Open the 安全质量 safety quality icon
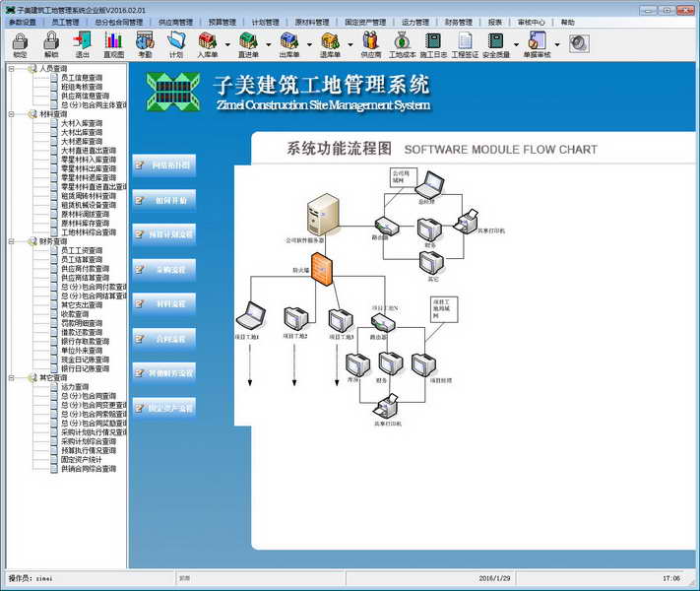Viewport: 700px width, 591px height. [x=496, y=43]
